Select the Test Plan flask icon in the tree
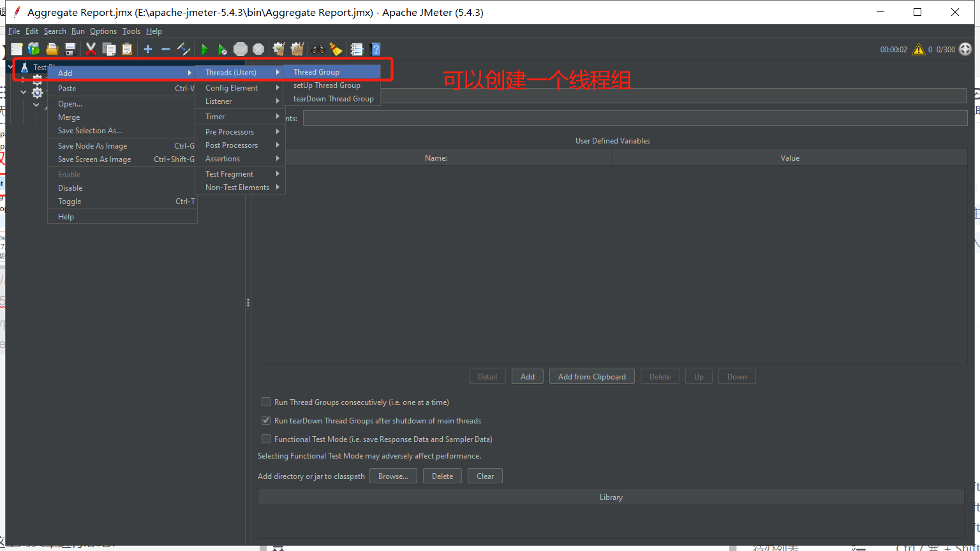Viewport: 980px width, 551px height. (x=24, y=67)
